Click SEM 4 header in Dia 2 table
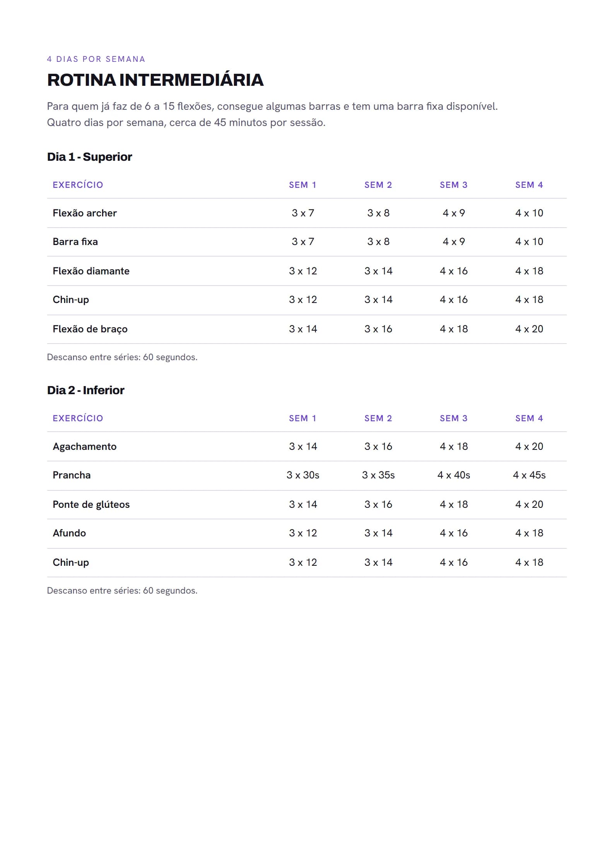This screenshot has height=868, width=614. 529,418
